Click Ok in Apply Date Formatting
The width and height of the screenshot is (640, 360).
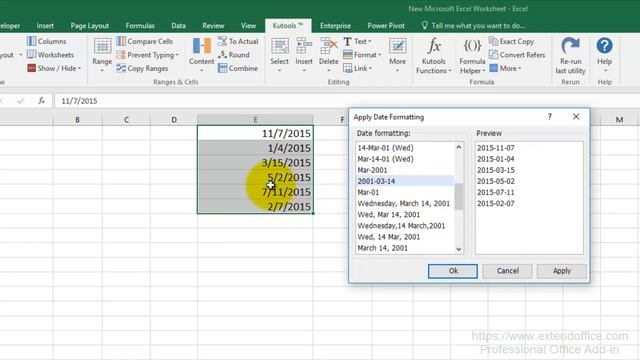[453, 271]
